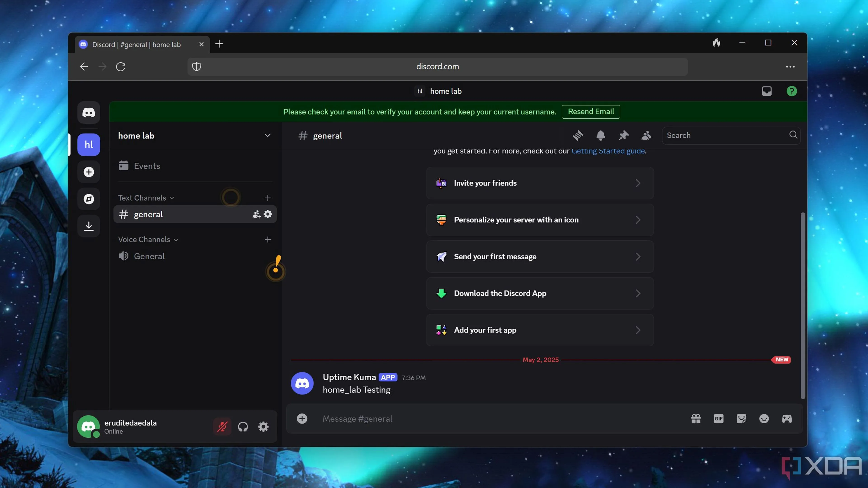Image resolution: width=868 pixels, height=488 pixels.
Task: Open browser three-dot menu
Action: (790, 67)
